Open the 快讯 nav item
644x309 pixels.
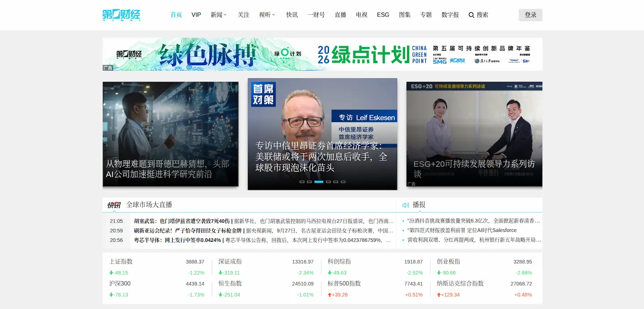click(292, 15)
